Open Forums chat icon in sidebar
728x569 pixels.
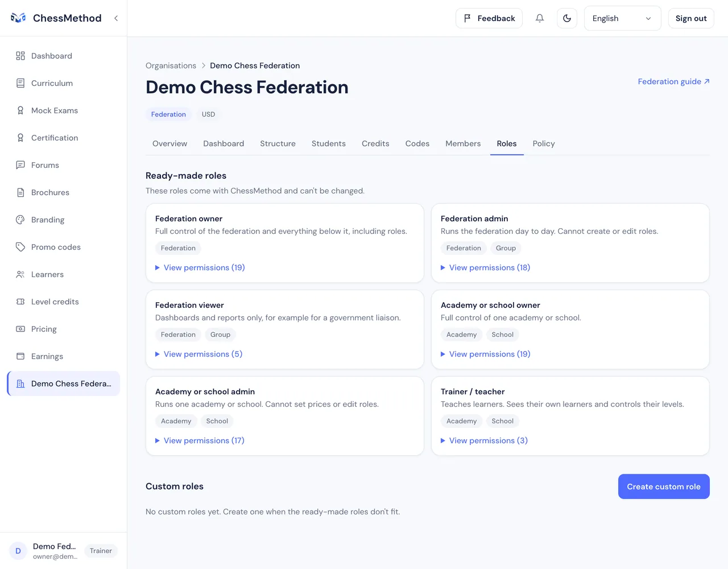point(20,165)
